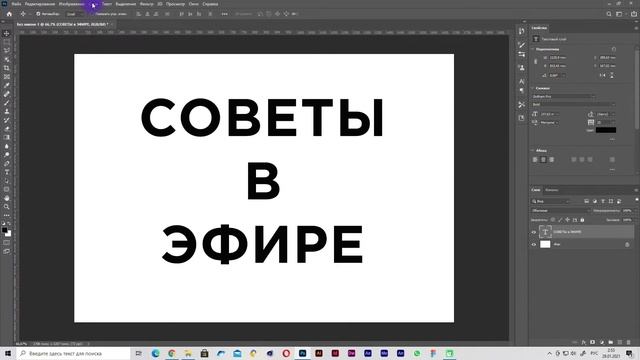640x360 pixels.
Task: Collapse the Paragraph section in Properties
Action: [x=532, y=151]
